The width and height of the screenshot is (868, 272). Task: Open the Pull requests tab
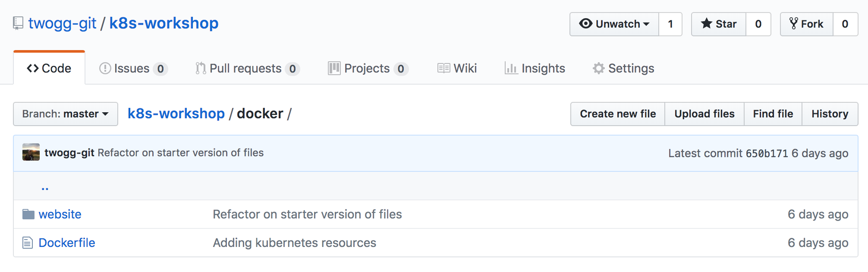248,69
